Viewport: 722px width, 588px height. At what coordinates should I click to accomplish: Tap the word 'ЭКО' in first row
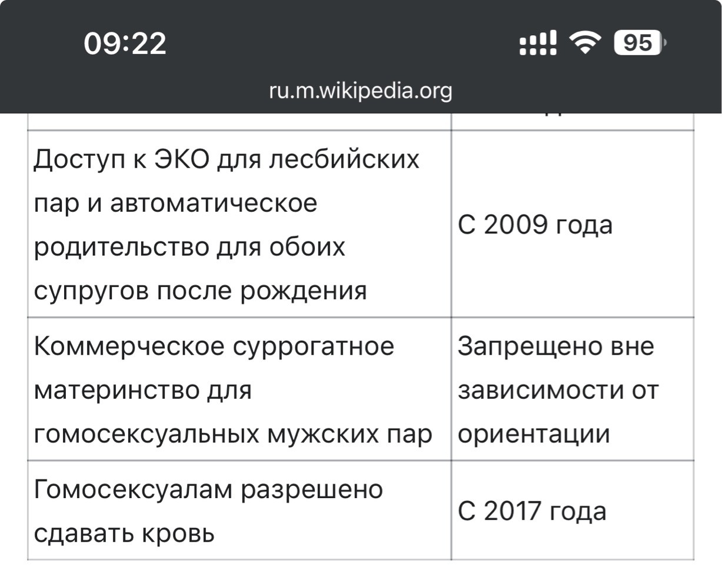[x=181, y=159]
